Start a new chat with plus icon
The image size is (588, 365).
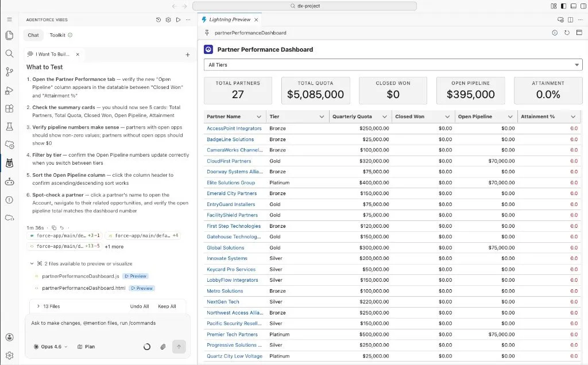tap(188, 55)
